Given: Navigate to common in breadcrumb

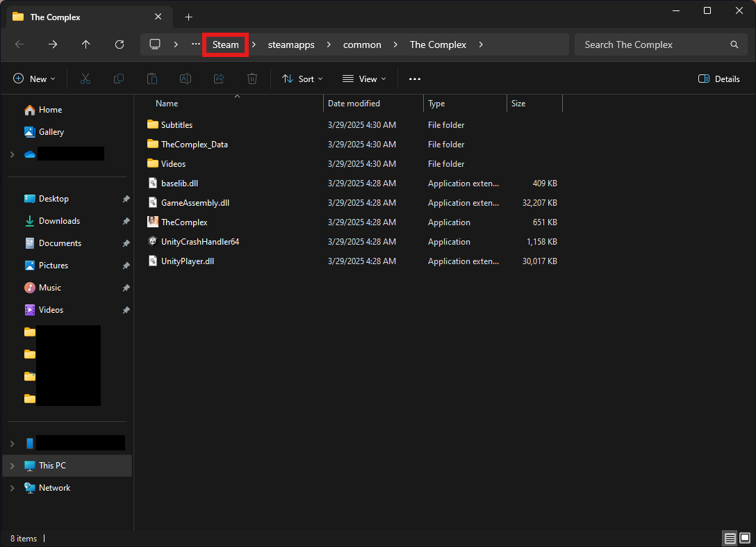Looking at the screenshot, I should [362, 44].
